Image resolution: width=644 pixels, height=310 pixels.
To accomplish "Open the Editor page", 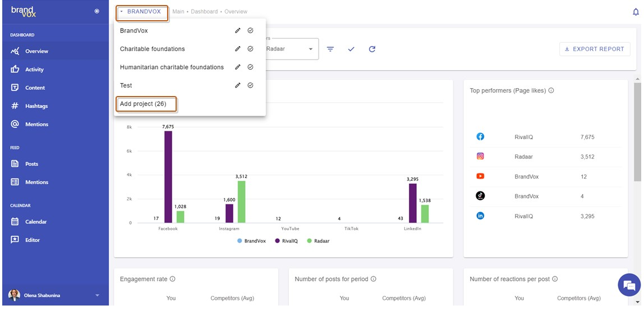I will 56,240.
